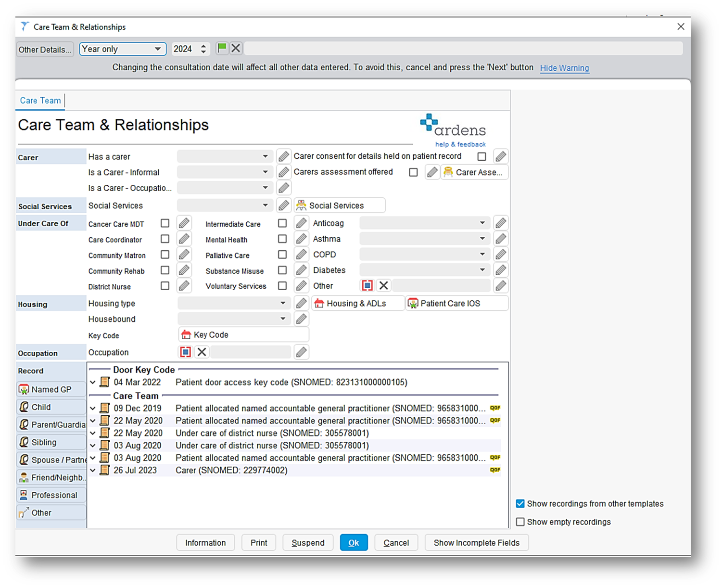This screenshot has width=722, height=588.
Task: Tick the Community Rehab checkbox
Action: (165, 270)
